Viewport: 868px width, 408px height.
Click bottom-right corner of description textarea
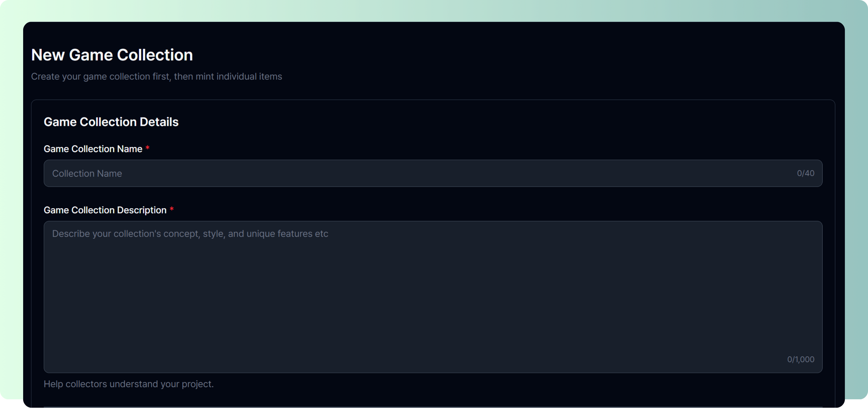point(818,369)
